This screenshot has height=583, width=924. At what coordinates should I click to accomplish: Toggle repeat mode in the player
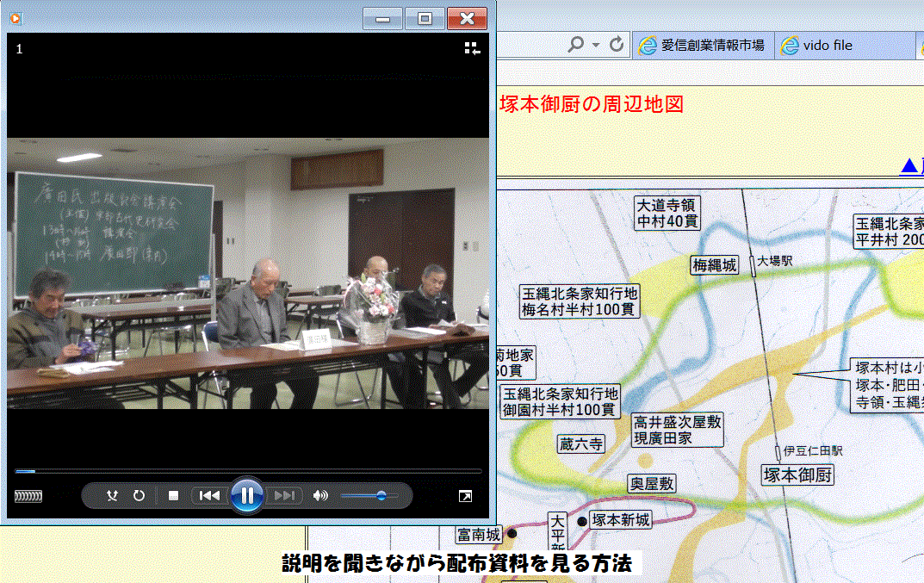point(139,496)
